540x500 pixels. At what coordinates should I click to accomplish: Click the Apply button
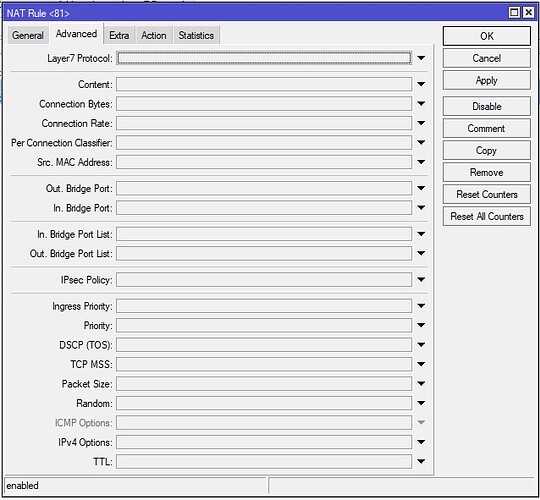[486, 80]
